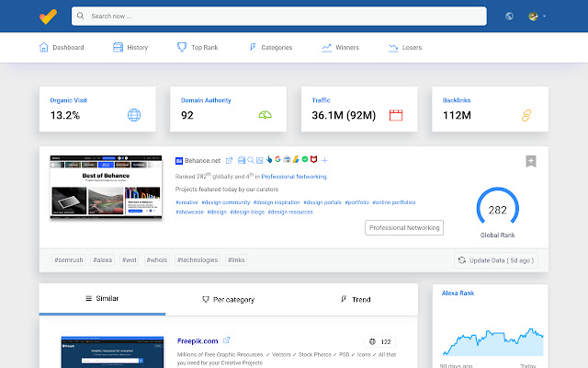The height and width of the screenshot is (368, 588).
Task: Click the blue pointing-hand icon
Action: (269, 159)
